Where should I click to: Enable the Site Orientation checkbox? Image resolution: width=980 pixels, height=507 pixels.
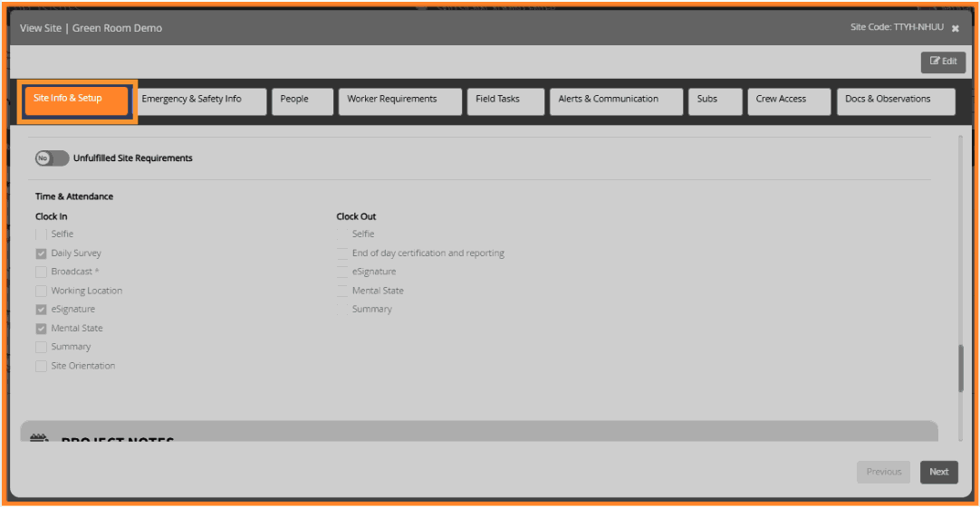(42, 367)
